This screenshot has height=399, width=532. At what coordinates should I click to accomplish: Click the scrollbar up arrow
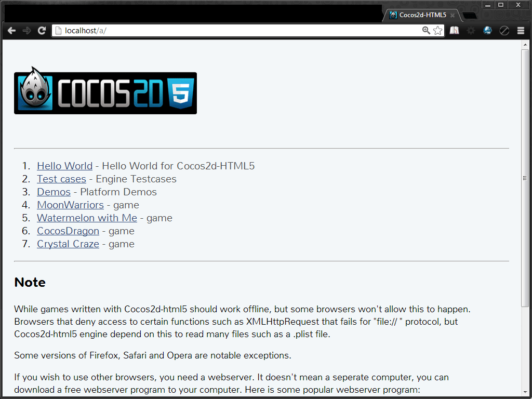[525, 45]
